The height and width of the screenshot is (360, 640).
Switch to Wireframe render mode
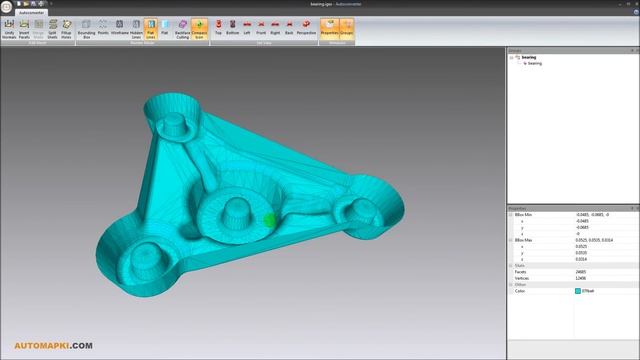click(x=120, y=27)
